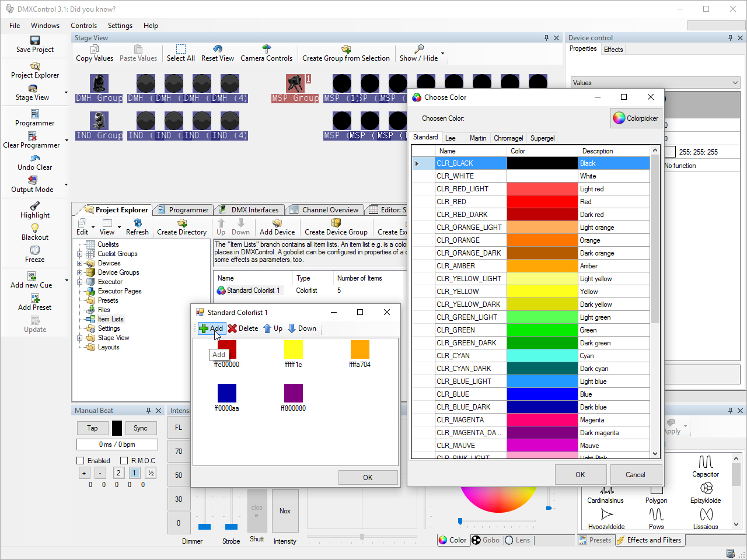The height and width of the screenshot is (560, 747).
Task: Click the Highlight tool icon
Action: (x=35, y=206)
